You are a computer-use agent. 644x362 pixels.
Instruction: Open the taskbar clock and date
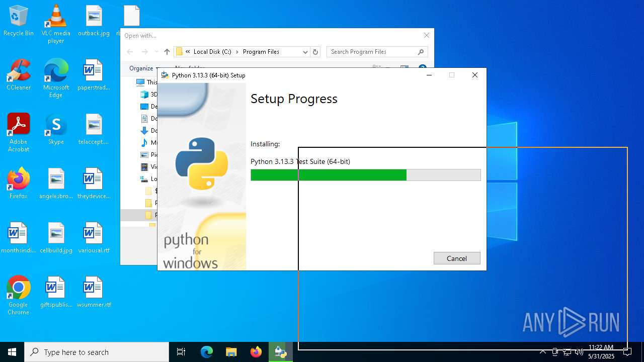(601, 352)
